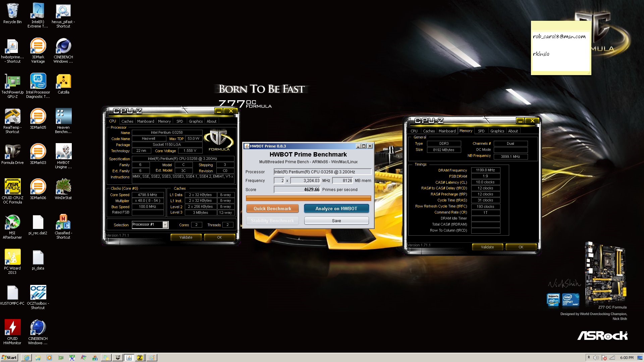Click the HWBOT Prime progress bar
Viewport: 644px width, 362px height.
pyautogui.click(x=308, y=198)
